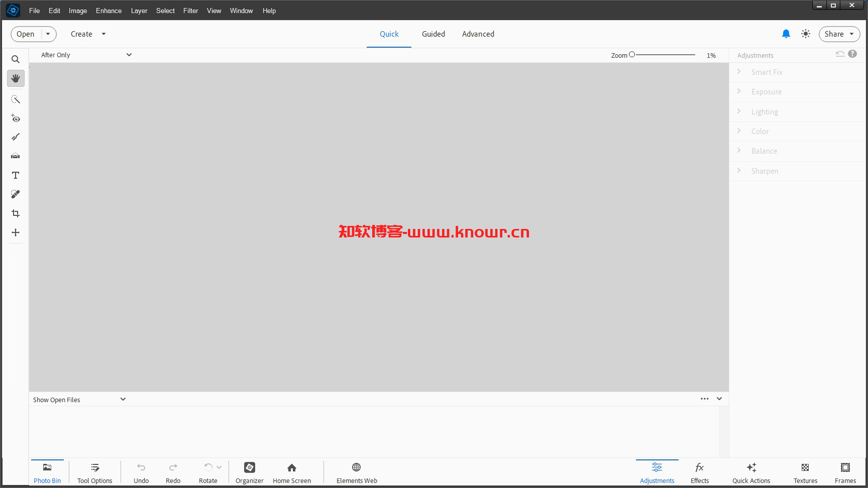The image size is (868, 488).
Task: Show the Adjustments panel
Action: (657, 473)
